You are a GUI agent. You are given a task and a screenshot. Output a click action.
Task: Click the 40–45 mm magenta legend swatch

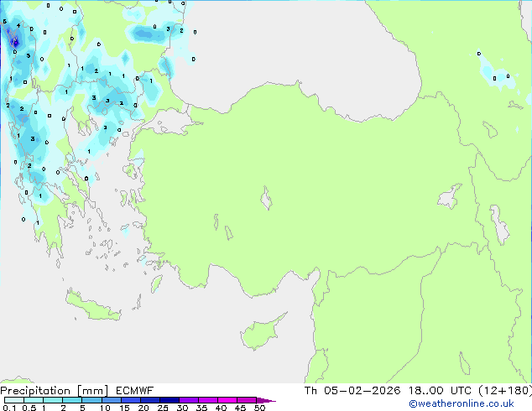click(x=227, y=400)
